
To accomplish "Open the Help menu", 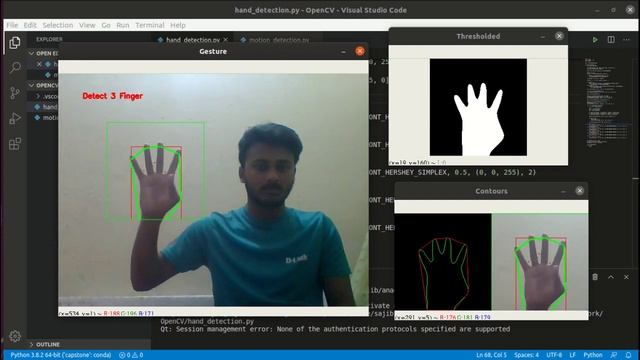I will (178, 25).
